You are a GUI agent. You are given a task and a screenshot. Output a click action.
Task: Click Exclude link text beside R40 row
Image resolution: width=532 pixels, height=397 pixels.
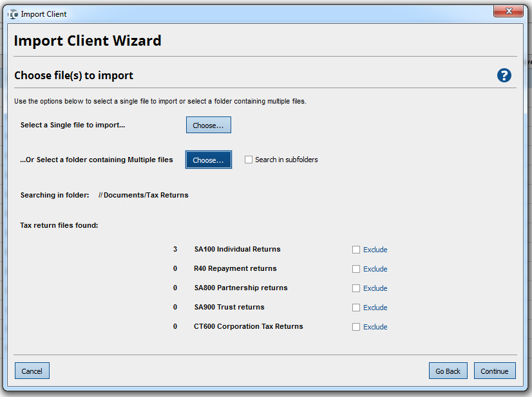[375, 269]
